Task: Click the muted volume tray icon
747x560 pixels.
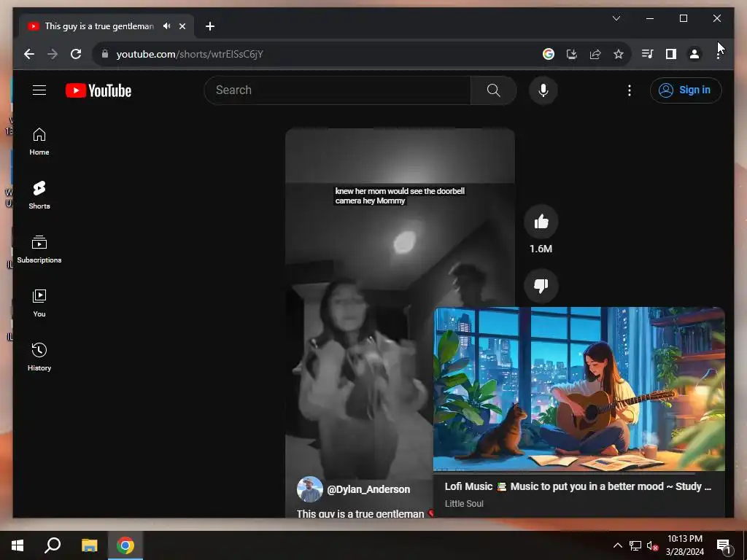Action: tap(652, 545)
